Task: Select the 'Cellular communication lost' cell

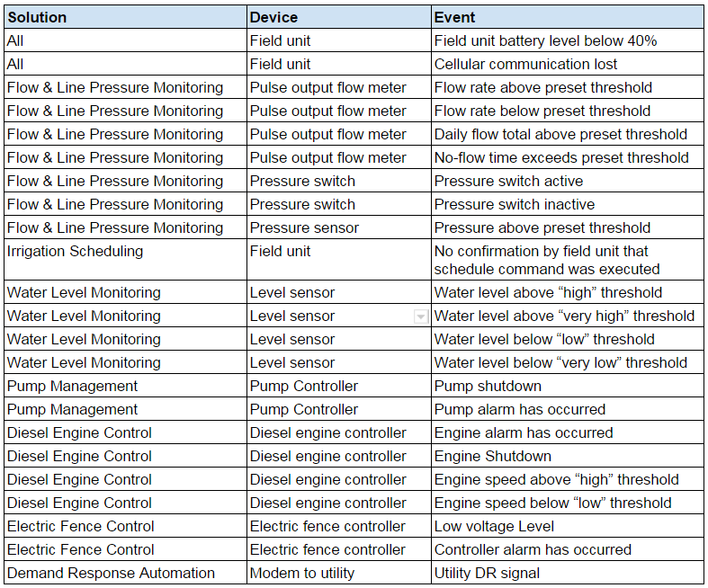Action: (525, 64)
